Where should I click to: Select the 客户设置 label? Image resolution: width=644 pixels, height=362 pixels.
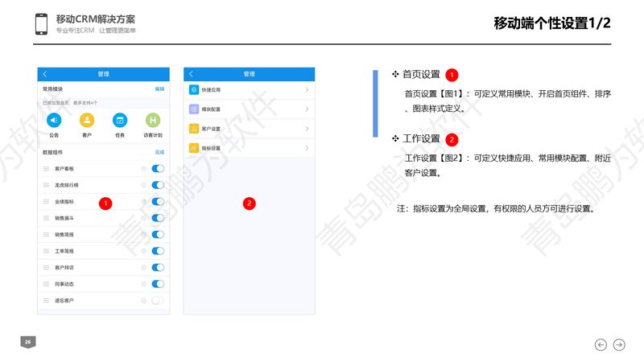click(x=211, y=129)
